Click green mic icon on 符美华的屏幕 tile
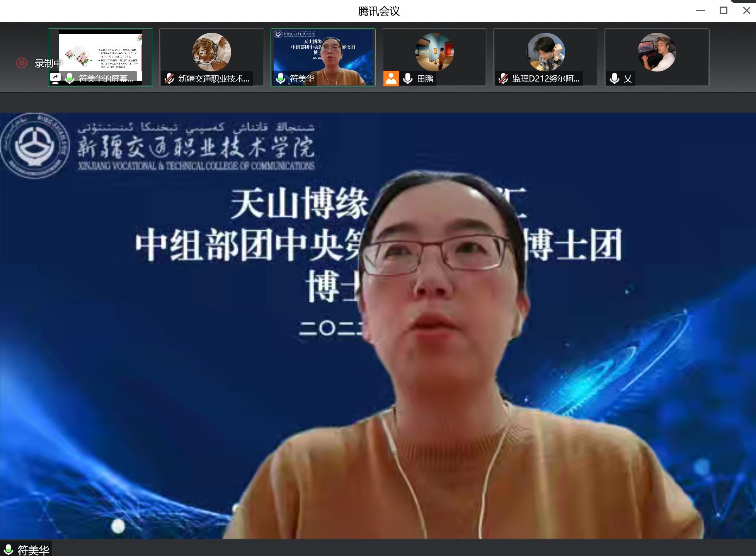Screen dimensions: 756x556 click(x=70, y=78)
